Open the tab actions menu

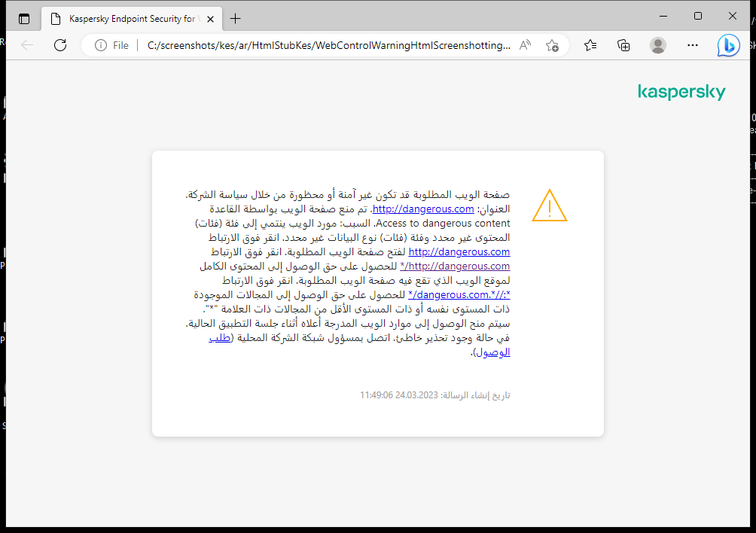24,18
